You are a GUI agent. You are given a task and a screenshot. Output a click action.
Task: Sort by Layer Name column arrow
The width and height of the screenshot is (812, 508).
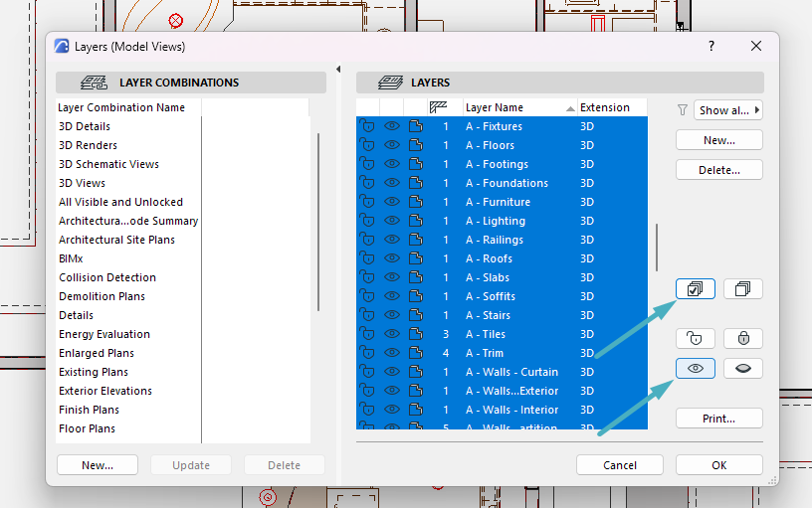tap(570, 108)
